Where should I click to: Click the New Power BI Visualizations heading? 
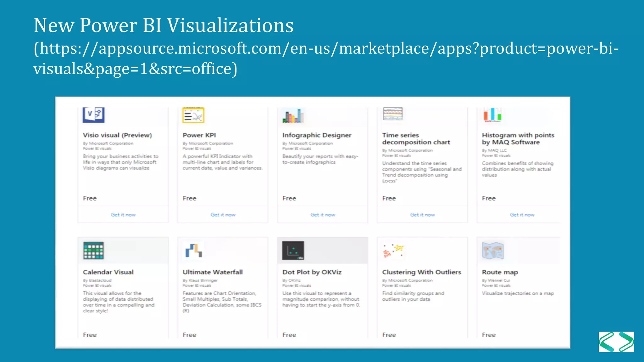click(x=164, y=25)
